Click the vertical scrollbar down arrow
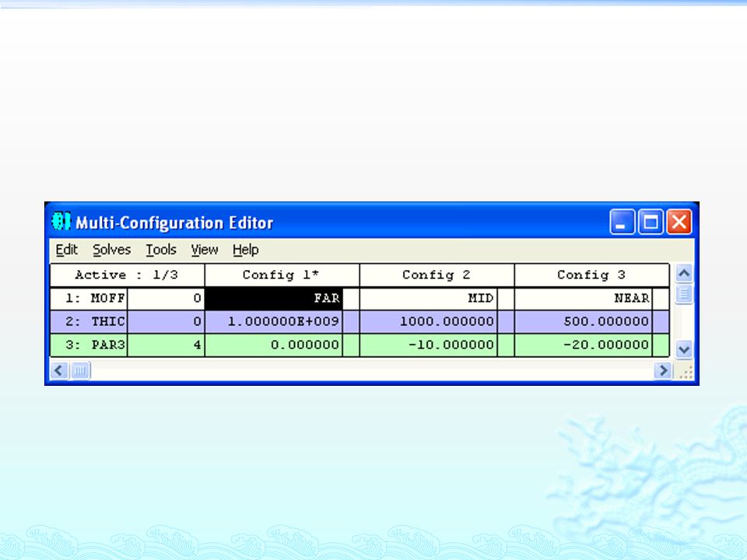Image resolution: width=747 pixels, height=560 pixels. point(684,349)
